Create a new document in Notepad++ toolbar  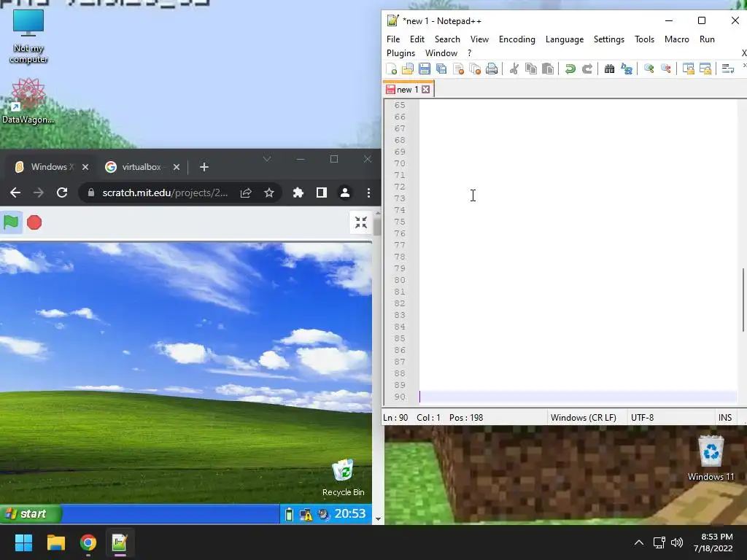392,69
